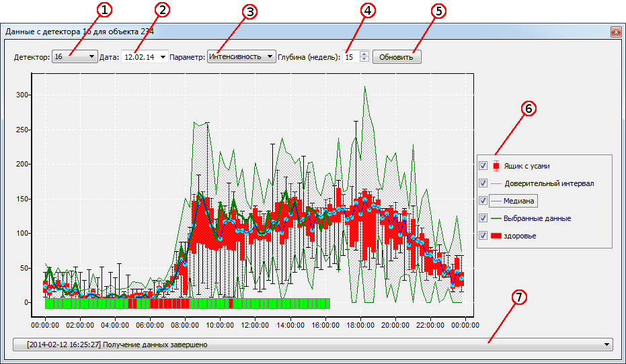Image resolution: width=626 pixels, height=364 pixels.
Task: Click the Получение данных завершено status message
Action: tap(155, 345)
